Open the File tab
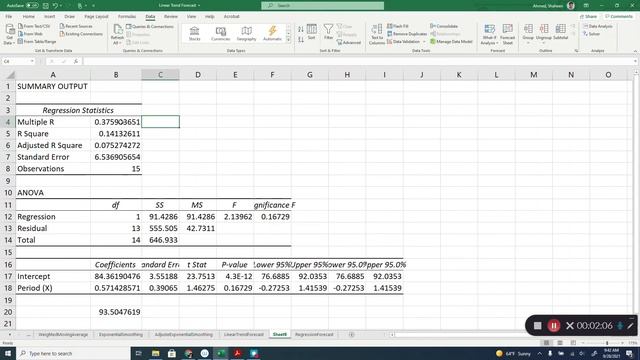 (9, 17)
